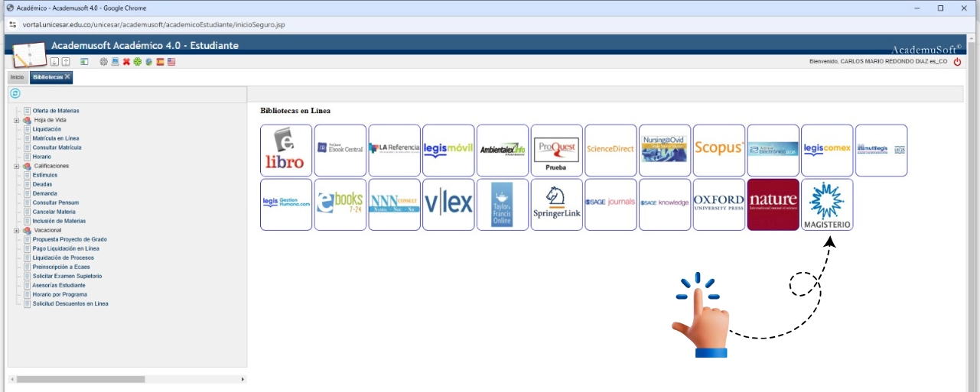Open the Scopus database tile
The height and width of the screenshot is (392, 980).
[x=719, y=151]
